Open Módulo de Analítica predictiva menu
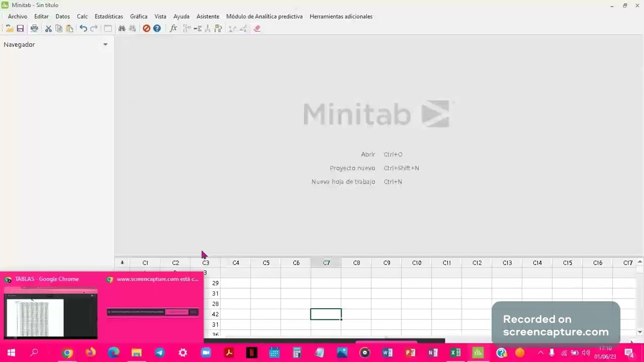 tap(264, 17)
